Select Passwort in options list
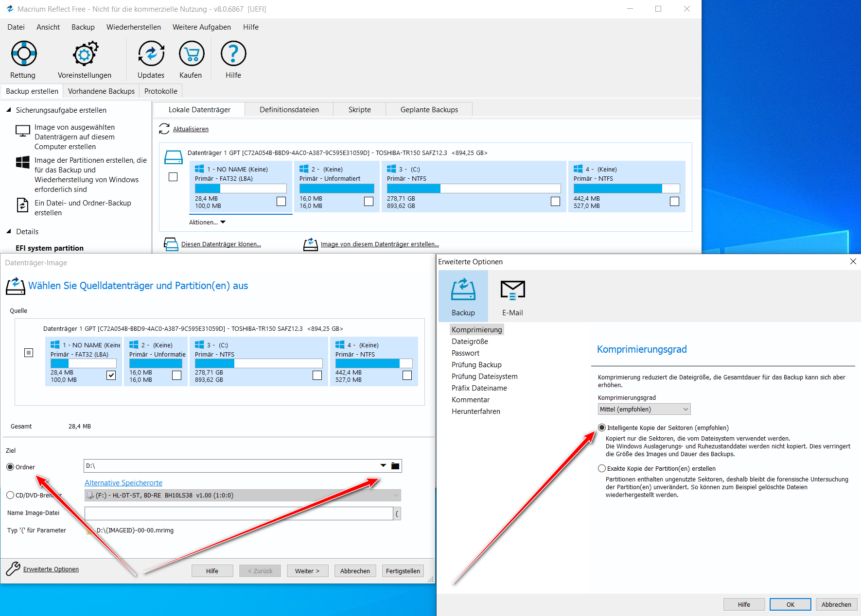 (x=465, y=353)
